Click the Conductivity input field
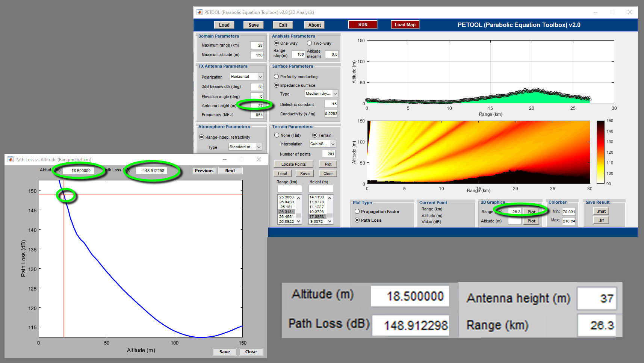This screenshot has height=363, width=644. click(331, 113)
